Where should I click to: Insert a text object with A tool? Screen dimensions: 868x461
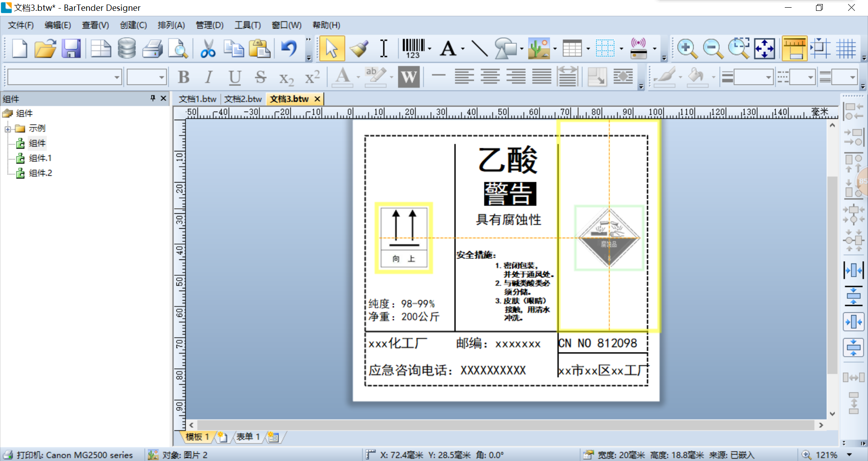[x=448, y=48]
